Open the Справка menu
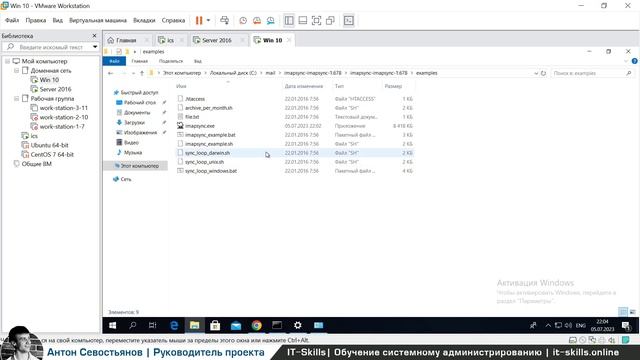This screenshot has height=360, width=640. click(173, 20)
